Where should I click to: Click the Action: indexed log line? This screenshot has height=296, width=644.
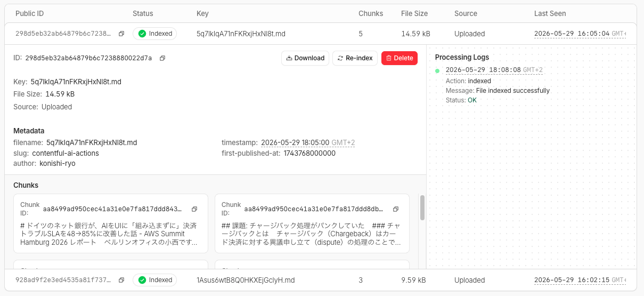(x=468, y=81)
